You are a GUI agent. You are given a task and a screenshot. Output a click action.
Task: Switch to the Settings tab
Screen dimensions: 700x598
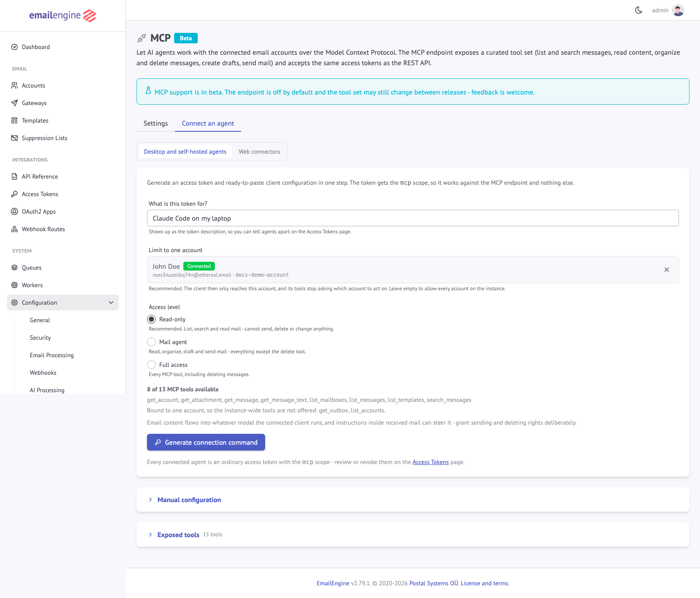point(156,123)
